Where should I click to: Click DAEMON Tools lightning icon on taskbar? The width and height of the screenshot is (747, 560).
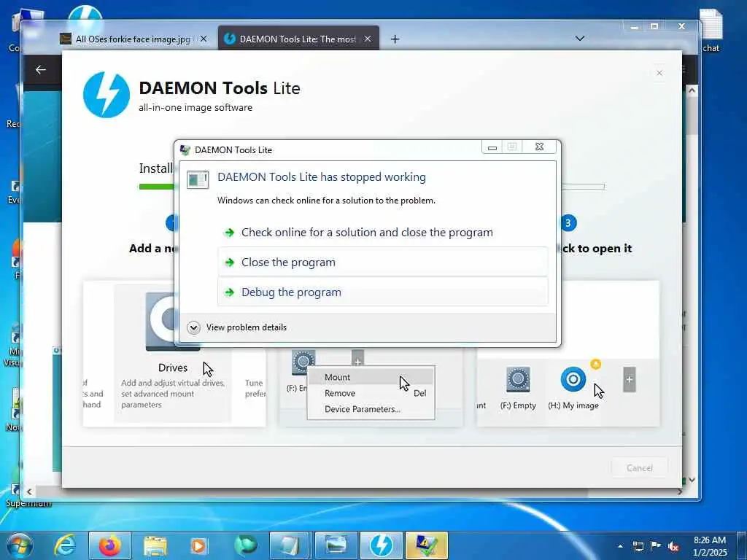pos(381,545)
